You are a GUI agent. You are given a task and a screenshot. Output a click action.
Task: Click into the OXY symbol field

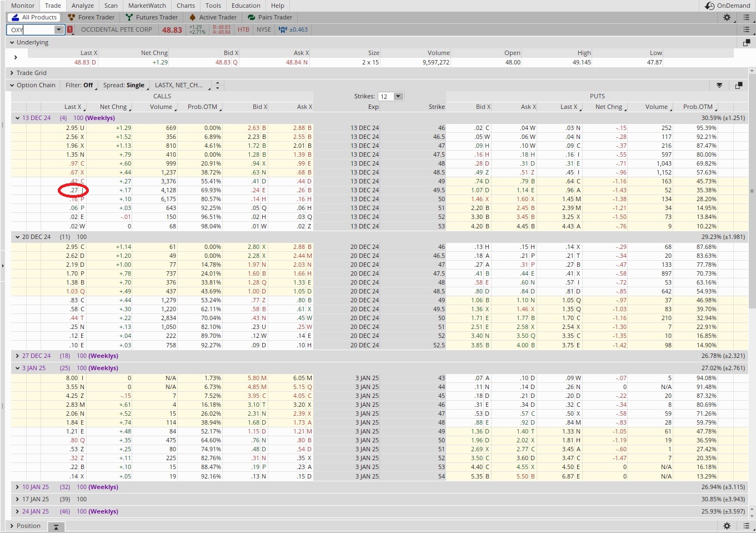click(31, 29)
